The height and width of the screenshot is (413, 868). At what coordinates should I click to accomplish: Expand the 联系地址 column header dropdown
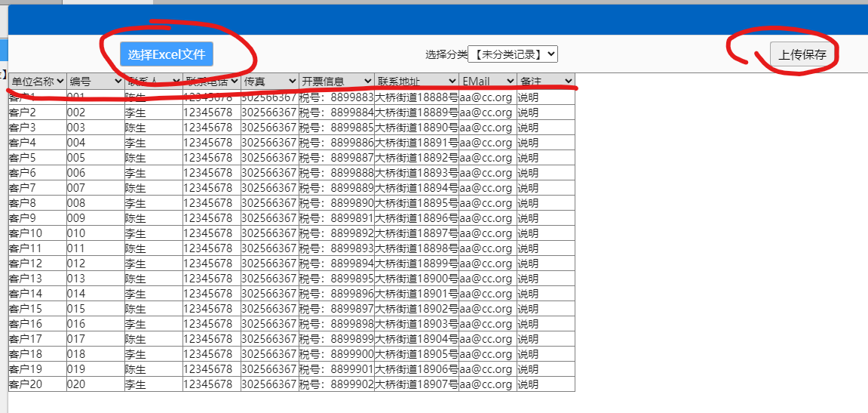(416, 81)
